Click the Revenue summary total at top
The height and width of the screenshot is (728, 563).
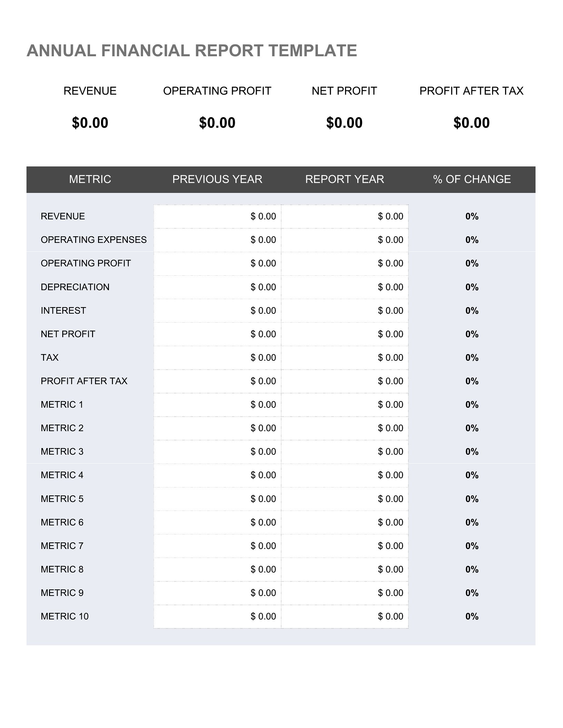point(90,123)
